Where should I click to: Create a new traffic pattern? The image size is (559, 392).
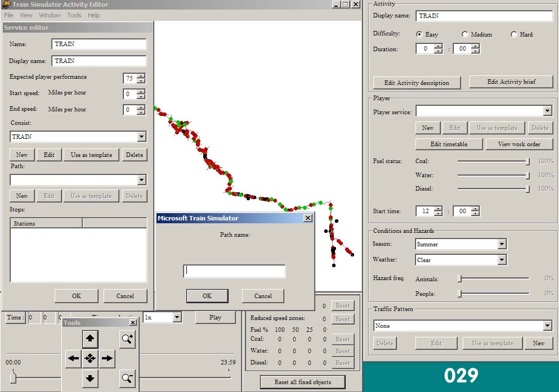[x=538, y=343]
